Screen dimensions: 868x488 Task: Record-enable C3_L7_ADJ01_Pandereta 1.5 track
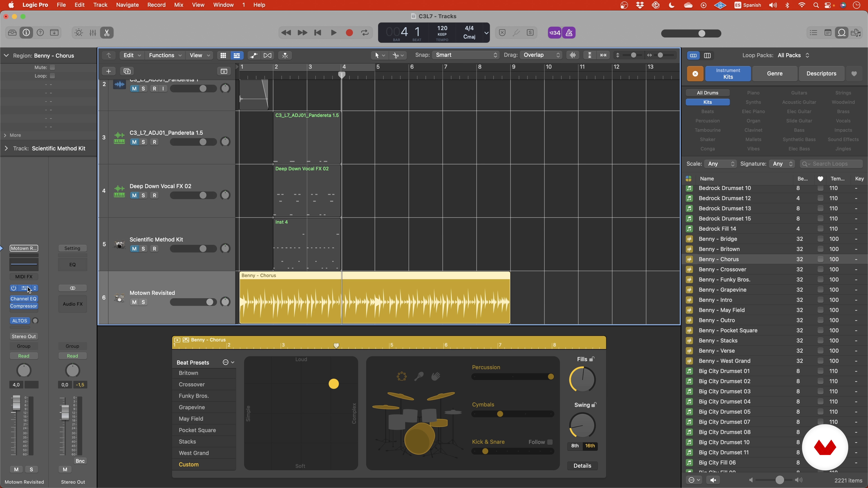coord(154,142)
